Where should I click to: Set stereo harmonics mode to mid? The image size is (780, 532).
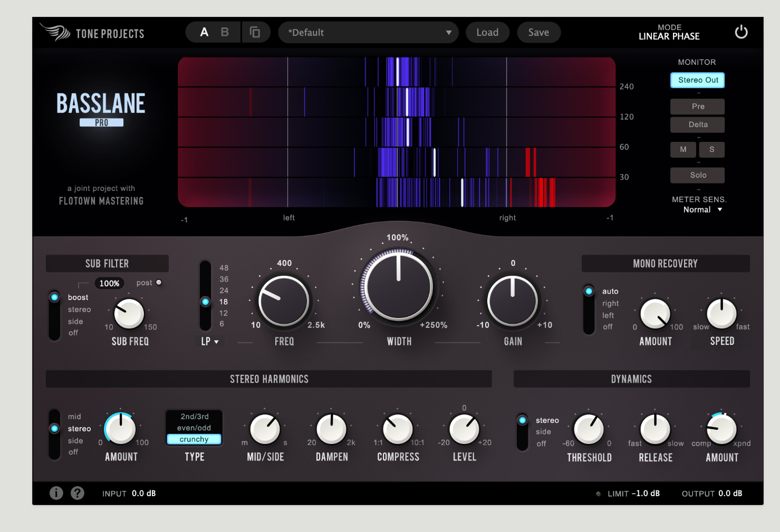(74, 417)
